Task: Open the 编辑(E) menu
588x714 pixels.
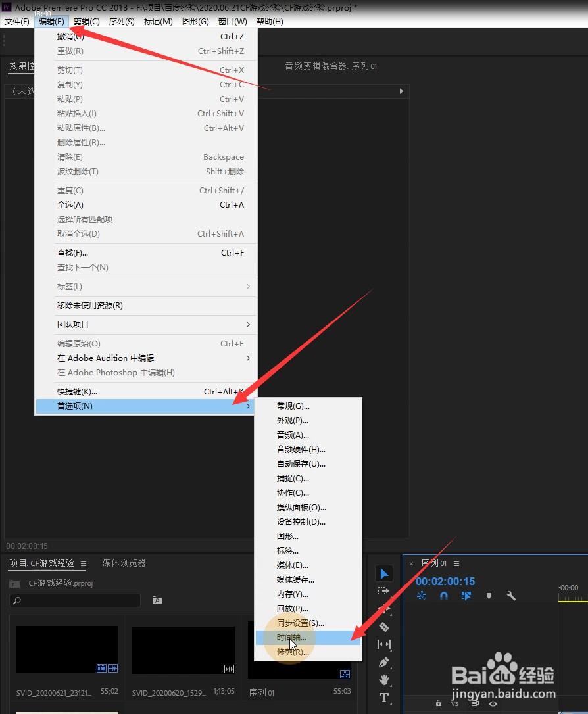Action: tap(51, 22)
